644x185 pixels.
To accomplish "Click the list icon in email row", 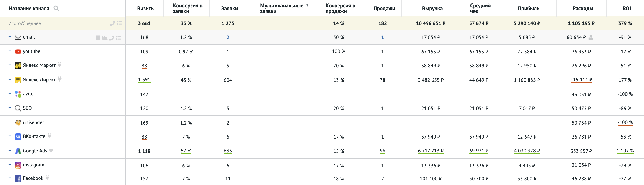I will pos(118,38).
